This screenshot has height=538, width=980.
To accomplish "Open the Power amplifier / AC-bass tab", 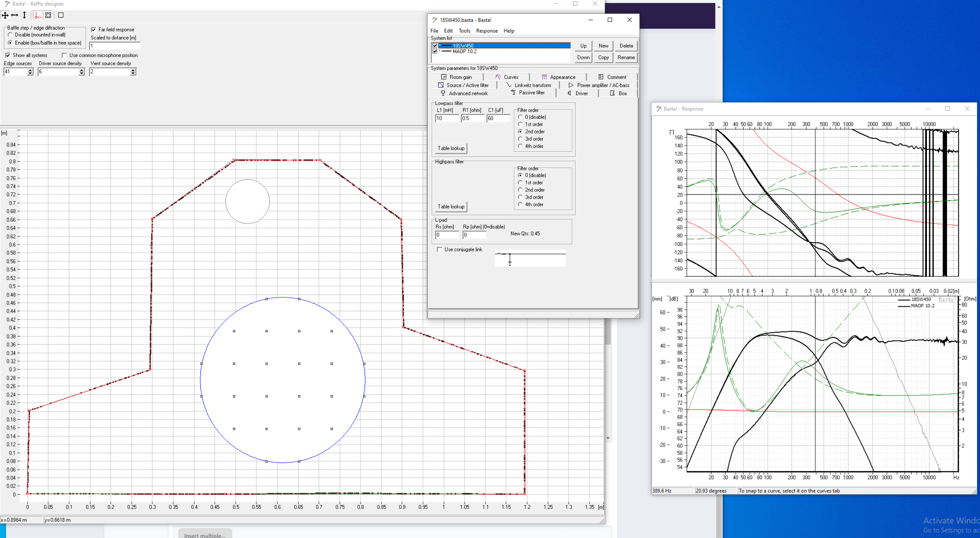I will click(599, 85).
